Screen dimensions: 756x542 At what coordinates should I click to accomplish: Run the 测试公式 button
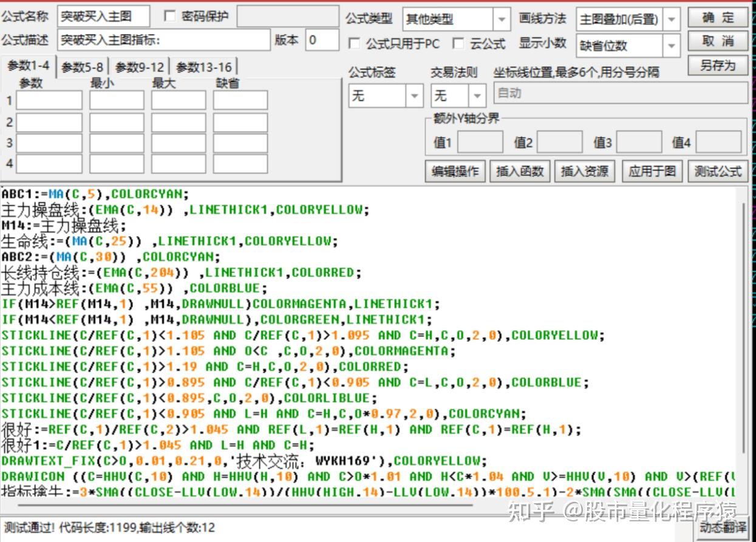[x=718, y=171]
